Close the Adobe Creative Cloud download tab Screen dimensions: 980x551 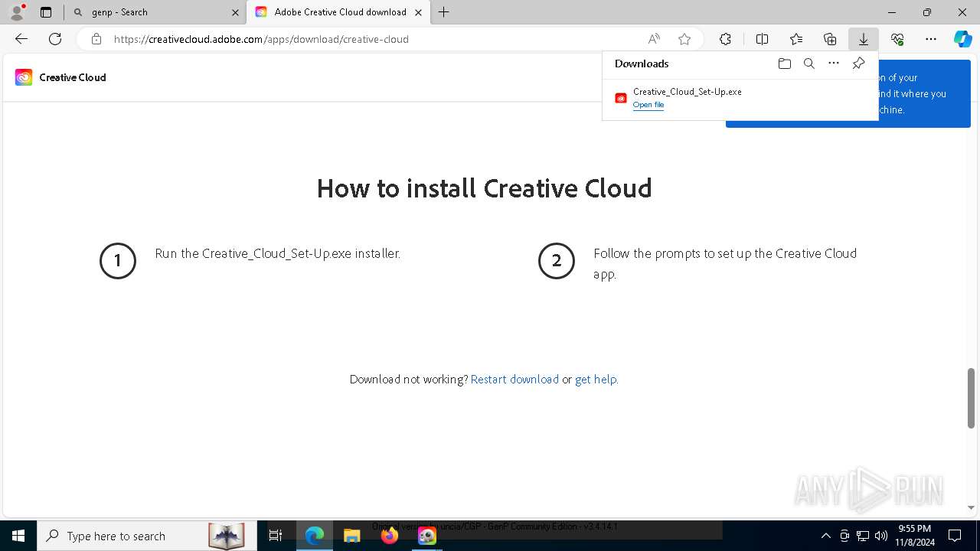pos(418,12)
